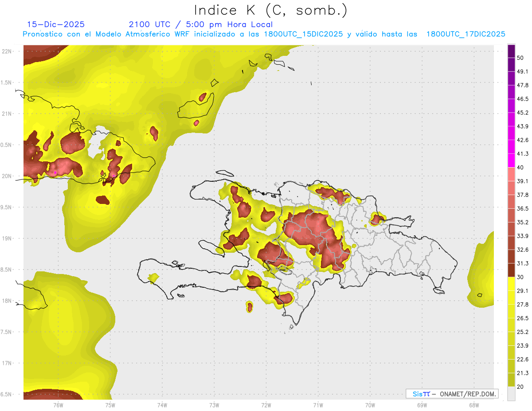Viewport: 532px width, 411px height.
Task: Select the 19N latitude axis label
Action: [x=7, y=238]
